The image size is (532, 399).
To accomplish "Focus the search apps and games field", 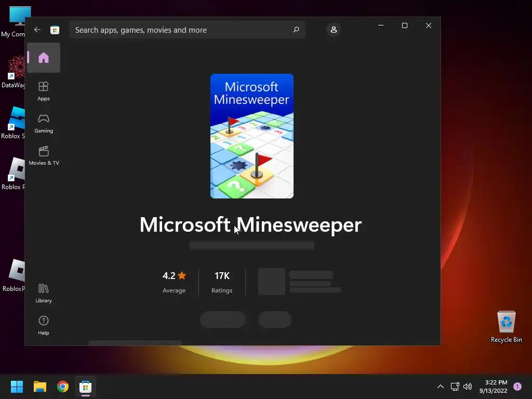I will pyautogui.click(x=187, y=30).
